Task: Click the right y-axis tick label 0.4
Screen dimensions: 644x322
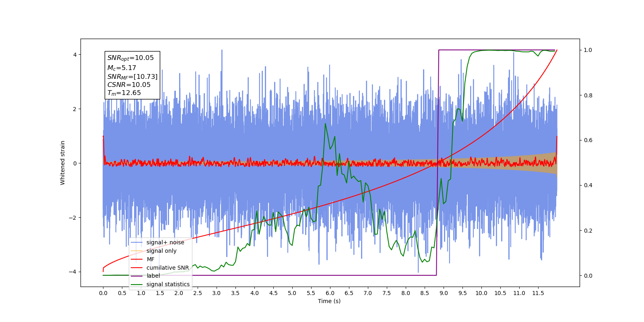Action: [x=588, y=186]
